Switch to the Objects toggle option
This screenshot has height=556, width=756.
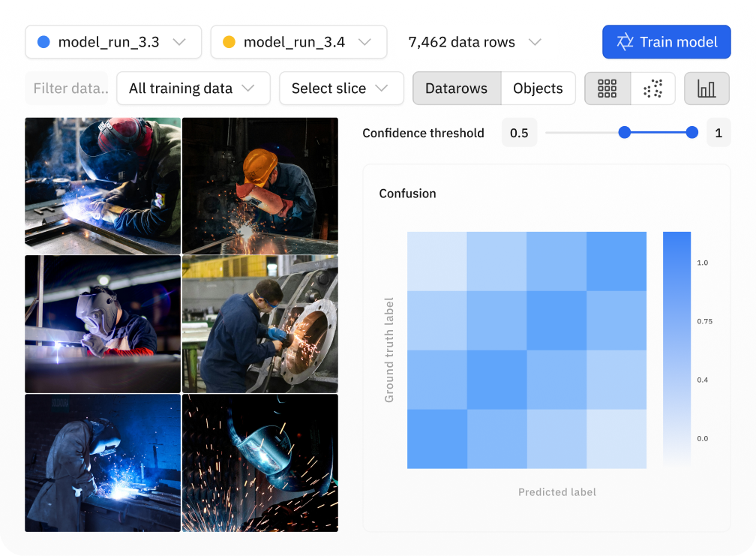click(538, 89)
